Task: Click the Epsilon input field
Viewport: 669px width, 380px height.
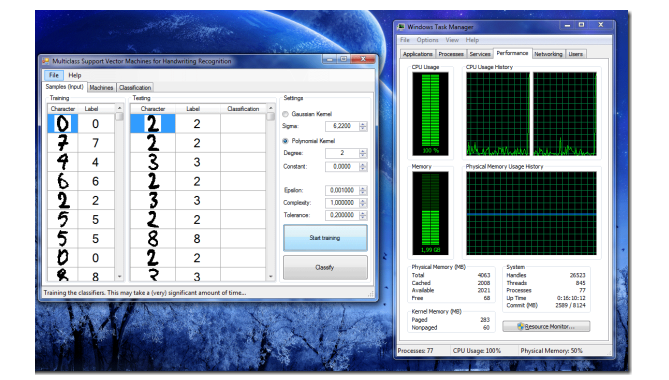Action: pos(342,190)
